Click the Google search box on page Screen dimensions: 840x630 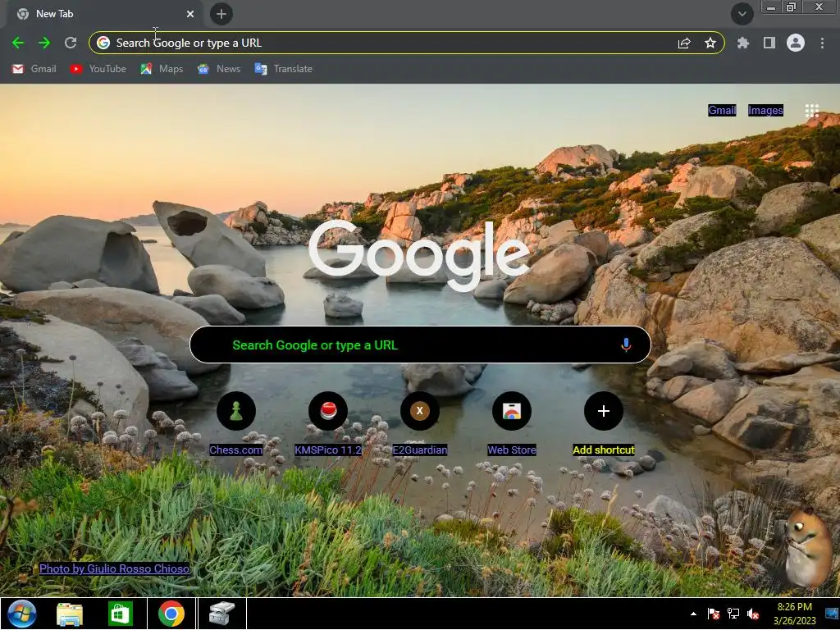pyautogui.click(x=420, y=345)
